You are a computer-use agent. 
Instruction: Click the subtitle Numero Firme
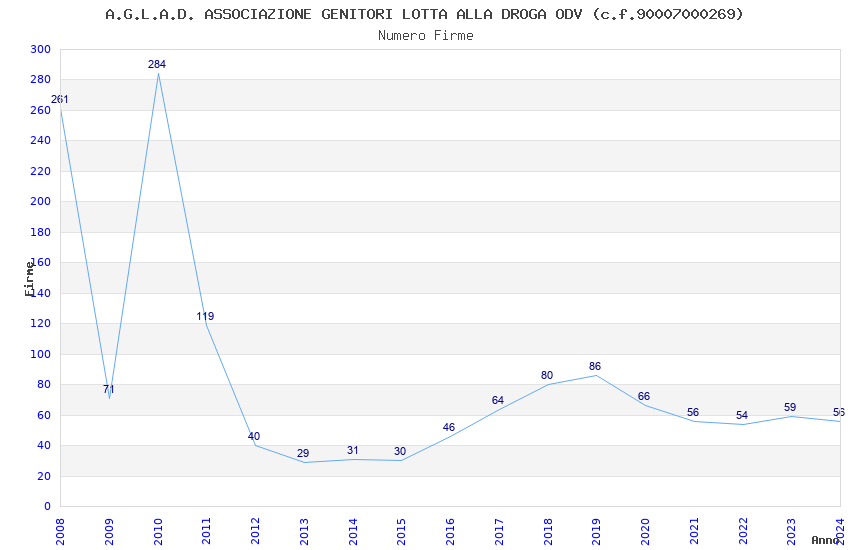[426, 35]
